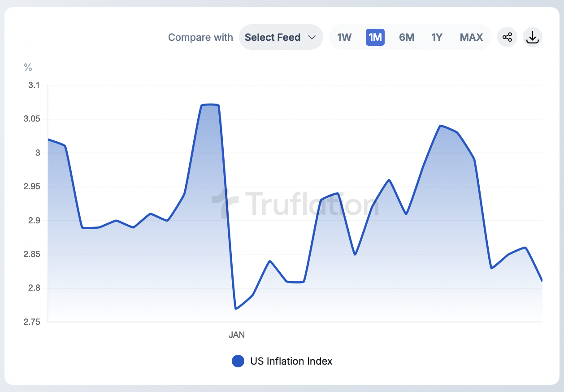This screenshot has width=564, height=392.
Task: Select the 1M time range
Action: pyautogui.click(x=375, y=37)
